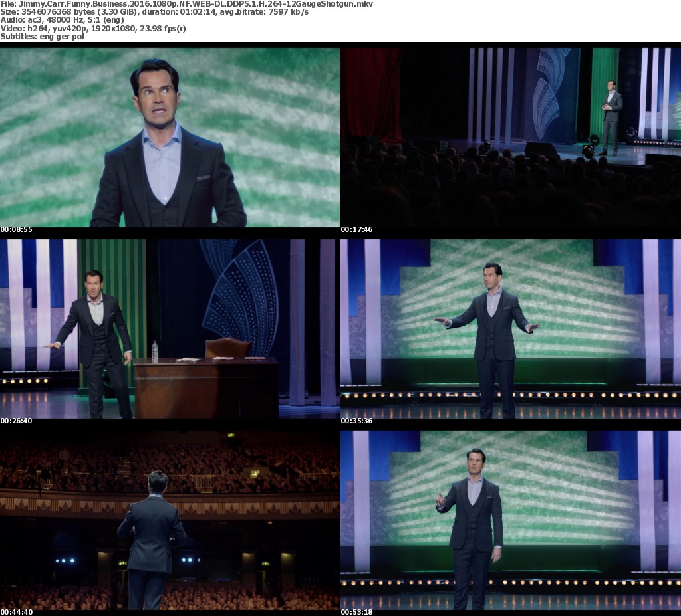Click the 00:08:55 timestamp label

17,229
